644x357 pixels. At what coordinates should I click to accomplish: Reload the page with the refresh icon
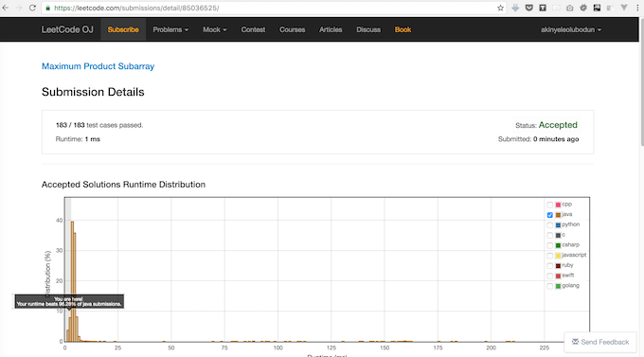(x=32, y=8)
